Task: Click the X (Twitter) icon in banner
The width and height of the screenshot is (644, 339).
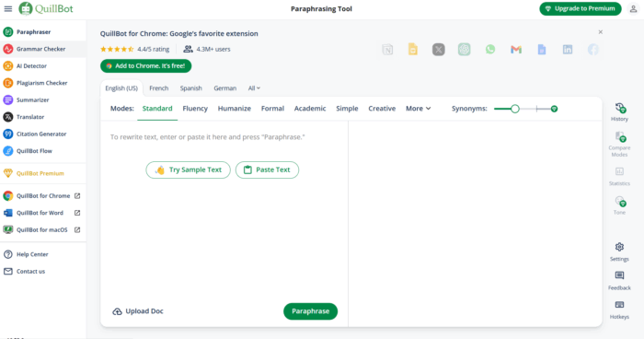Action: [x=439, y=50]
